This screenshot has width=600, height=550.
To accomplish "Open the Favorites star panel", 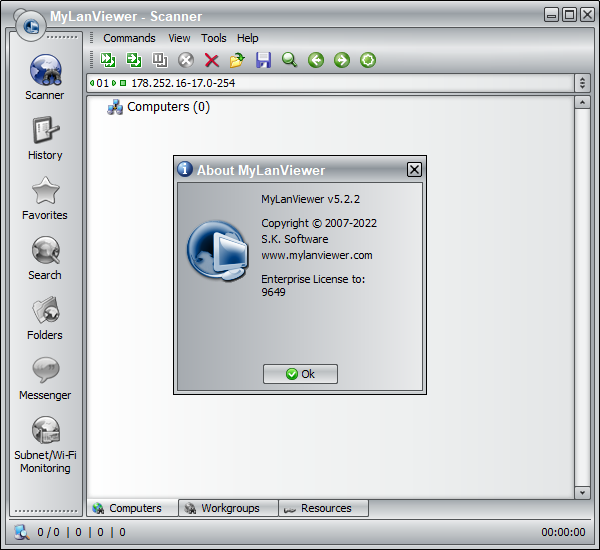I will coord(45,198).
